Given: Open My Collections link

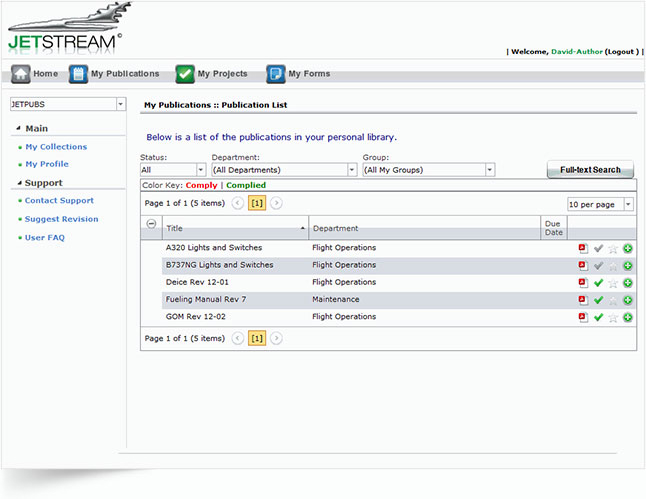Looking at the screenshot, I should coord(56,147).
